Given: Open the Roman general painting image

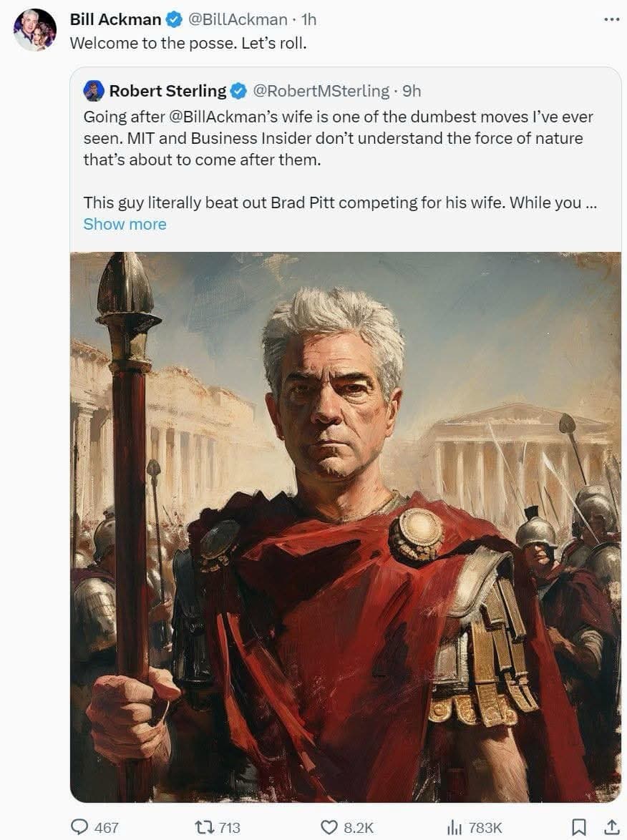Looking at the screenshot, I should 345,527.
